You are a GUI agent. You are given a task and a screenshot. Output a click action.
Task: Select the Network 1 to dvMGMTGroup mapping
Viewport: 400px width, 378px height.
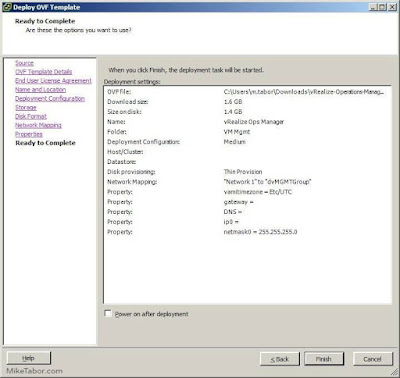pos(268,182)
